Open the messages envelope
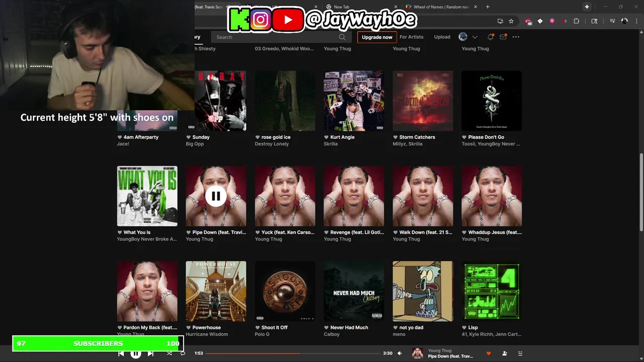 click(503, 37)
